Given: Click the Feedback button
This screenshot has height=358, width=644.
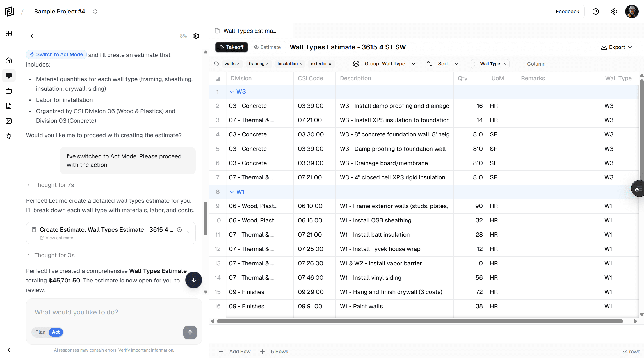Looking at the screenshot, I should (567, 12).
